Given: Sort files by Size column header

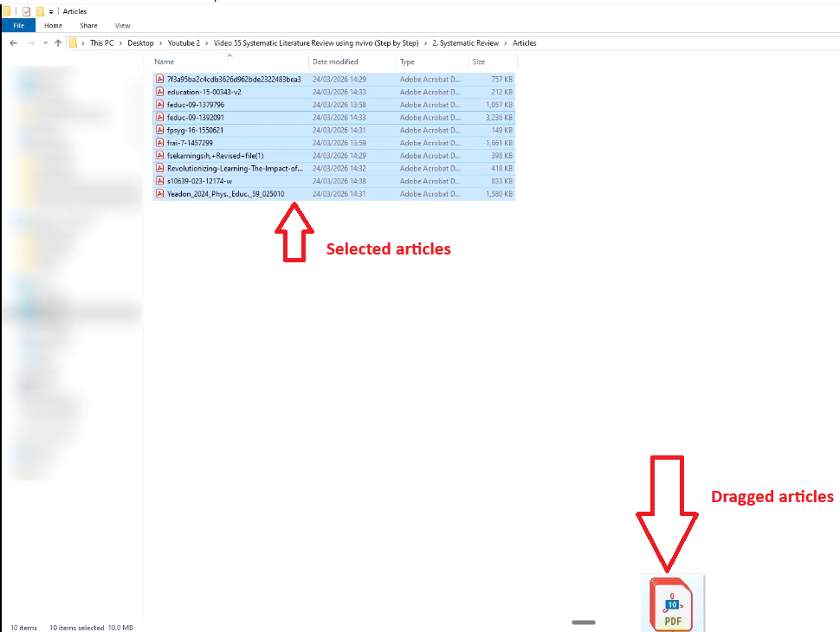Looking at the screenshot, I should coord(493,61).
